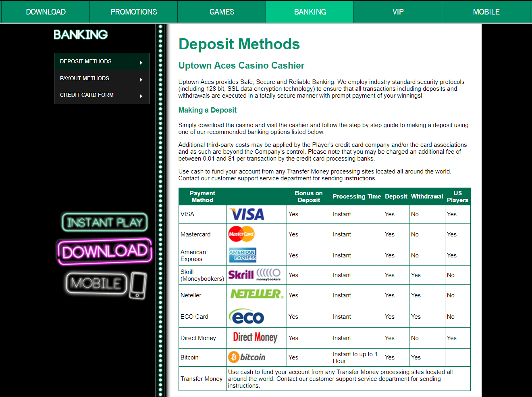Click the Transfer Money instructions text cell

(348, 379)
